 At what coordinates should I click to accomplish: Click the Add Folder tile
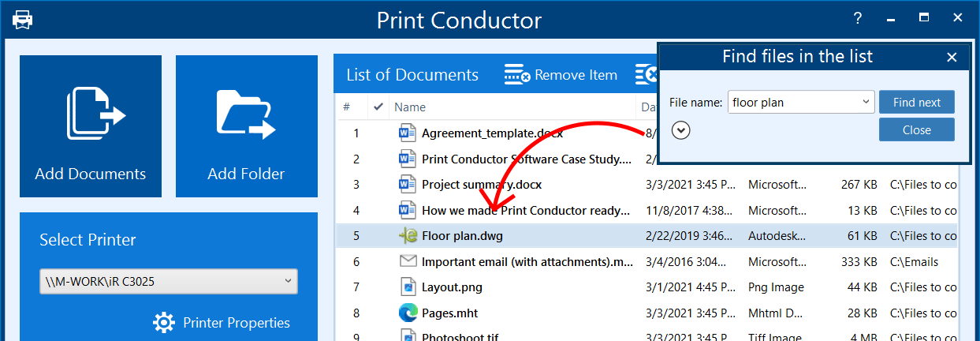[247, 126]
